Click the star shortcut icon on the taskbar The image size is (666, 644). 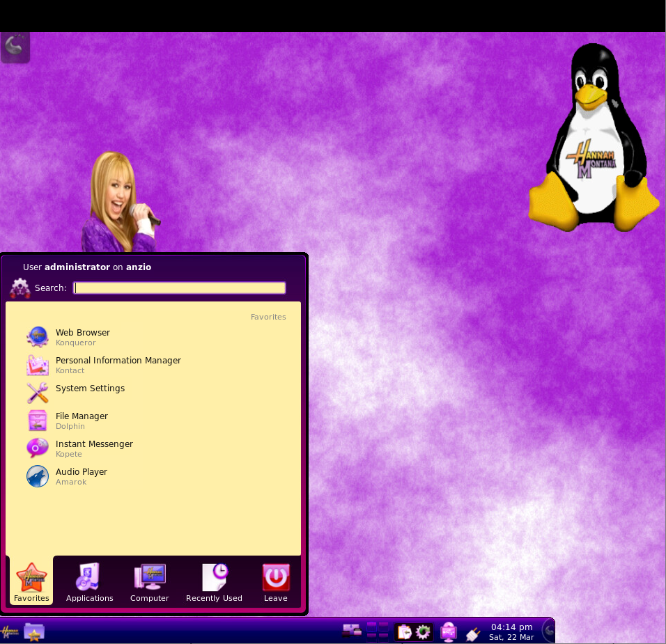[34, 631]
